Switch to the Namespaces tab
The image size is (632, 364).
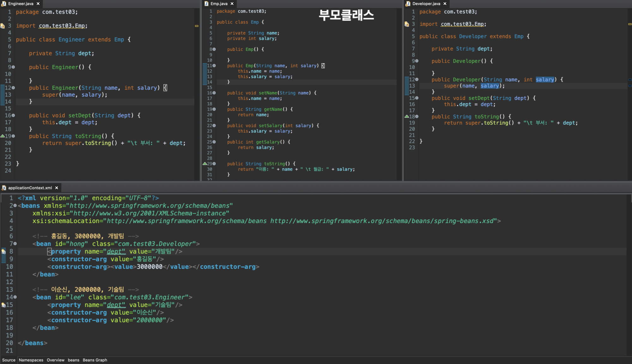(31, 360)
